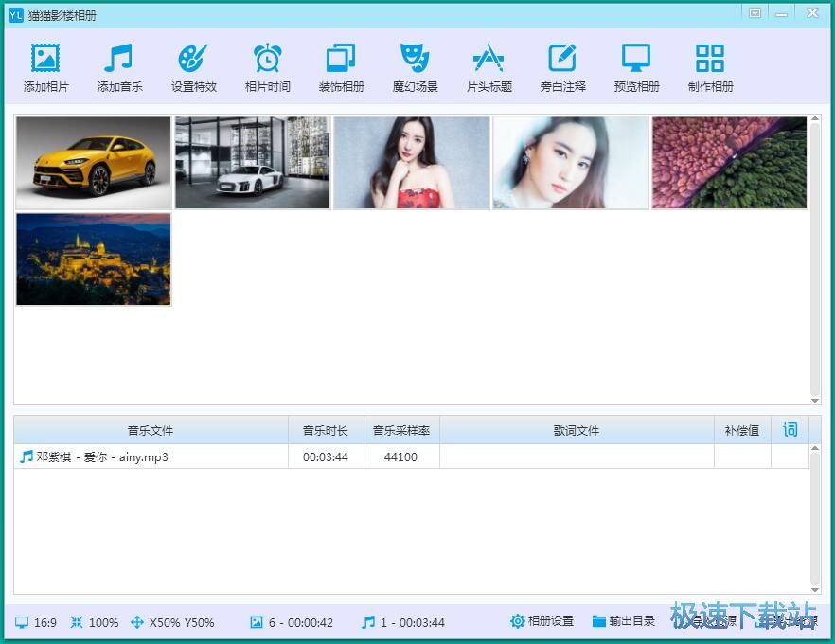Click the 歌词文件 column header
The image size is (835, 644).
[x=577, y=430]
